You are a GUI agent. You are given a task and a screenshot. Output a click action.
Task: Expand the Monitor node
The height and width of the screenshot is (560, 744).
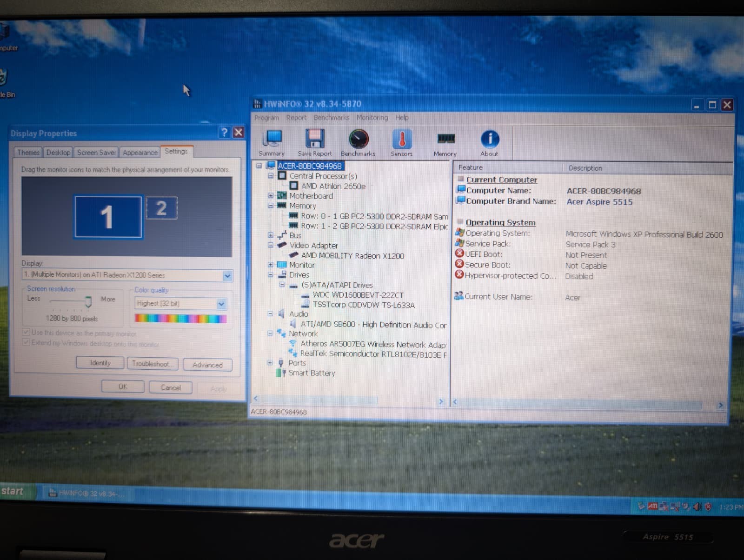271,265
